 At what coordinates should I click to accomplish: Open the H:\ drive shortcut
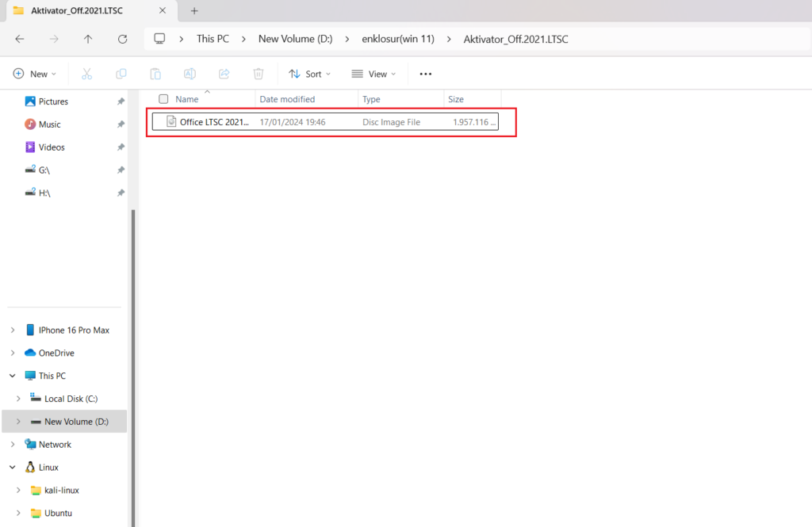44,193
